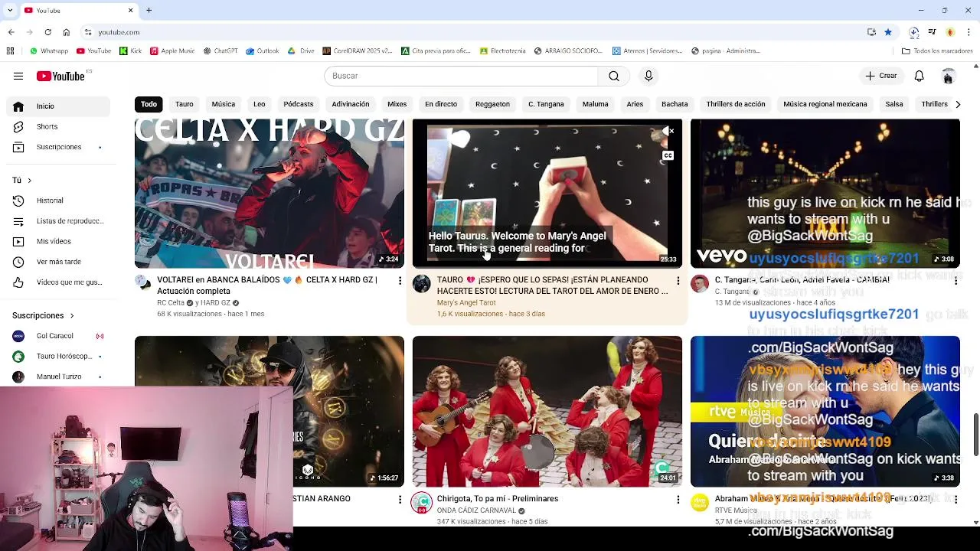The height and width of the screenshot is (551, 980).
Task: Open options menu for TAURO tarot video
Action: click(x=678, y=281)
